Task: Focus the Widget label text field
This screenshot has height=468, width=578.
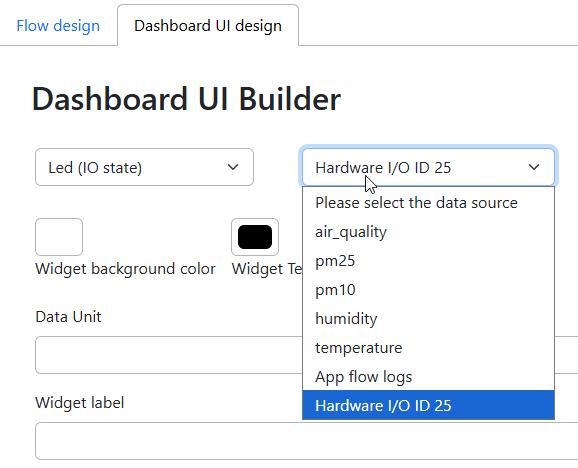Action: [307, 441]
